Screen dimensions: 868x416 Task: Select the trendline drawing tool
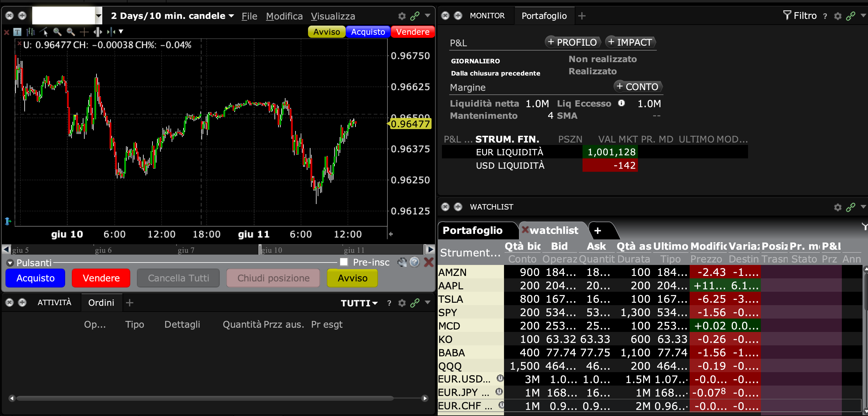[44, 32]
